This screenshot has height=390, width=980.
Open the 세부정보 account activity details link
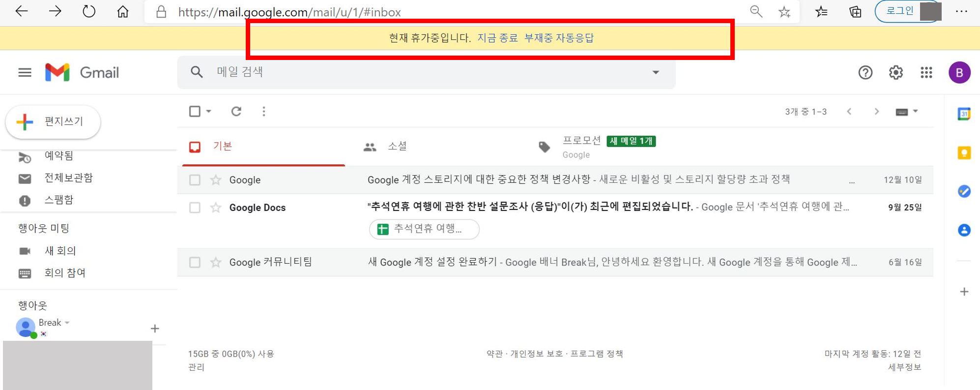tap(904, 367)
